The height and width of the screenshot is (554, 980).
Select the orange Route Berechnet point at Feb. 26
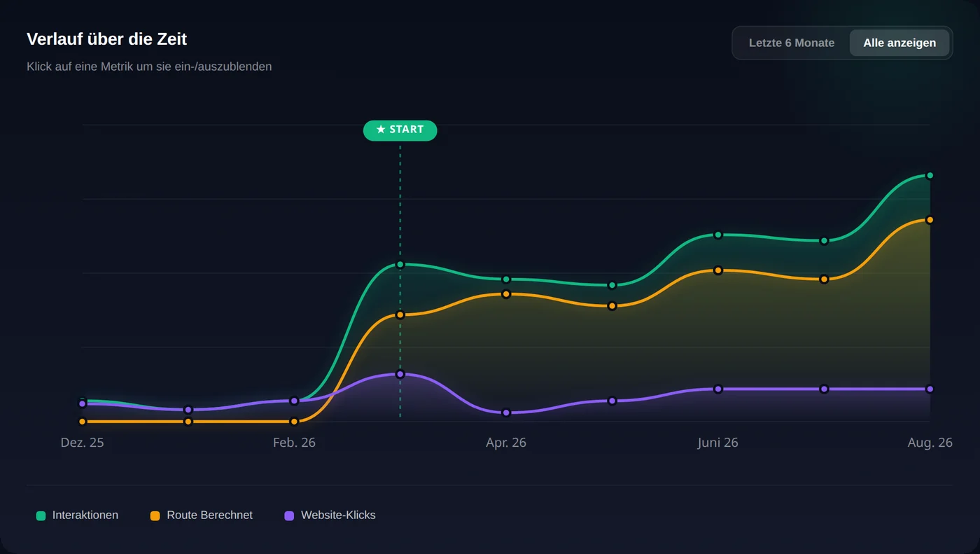[294, 422]
